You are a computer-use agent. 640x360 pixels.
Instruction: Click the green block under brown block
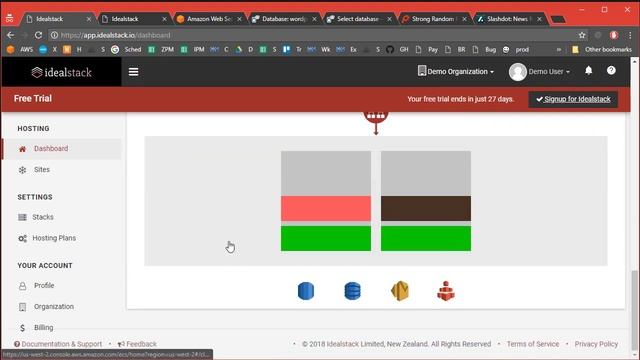[426, 238]
